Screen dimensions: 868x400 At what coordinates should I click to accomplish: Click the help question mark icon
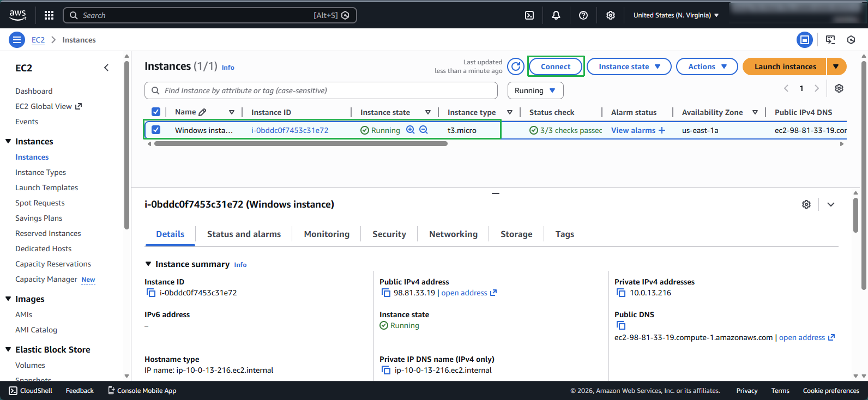coord(583,15)
